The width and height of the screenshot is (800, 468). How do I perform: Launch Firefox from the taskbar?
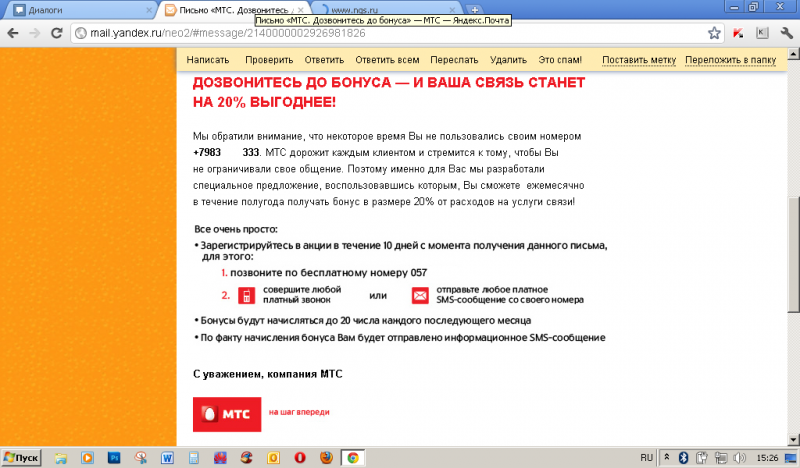click(x=326, y=457)
